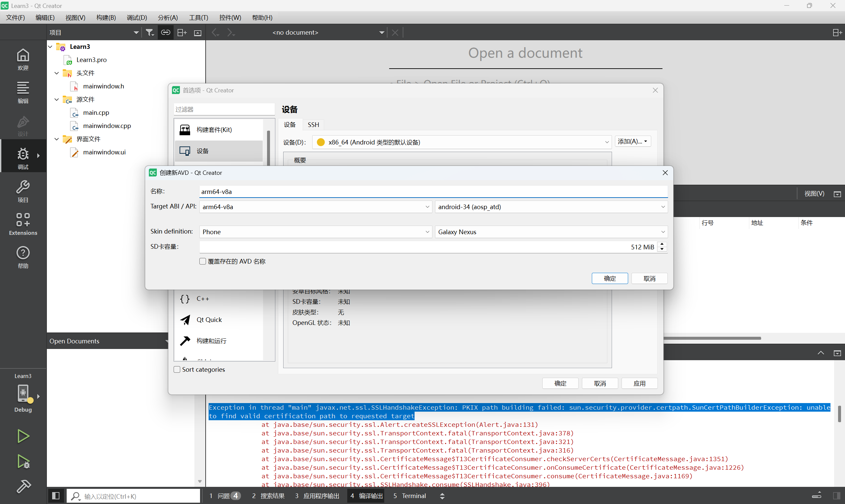Split the editor area
The width and height of the screenshot is (845, 504).
837,33
